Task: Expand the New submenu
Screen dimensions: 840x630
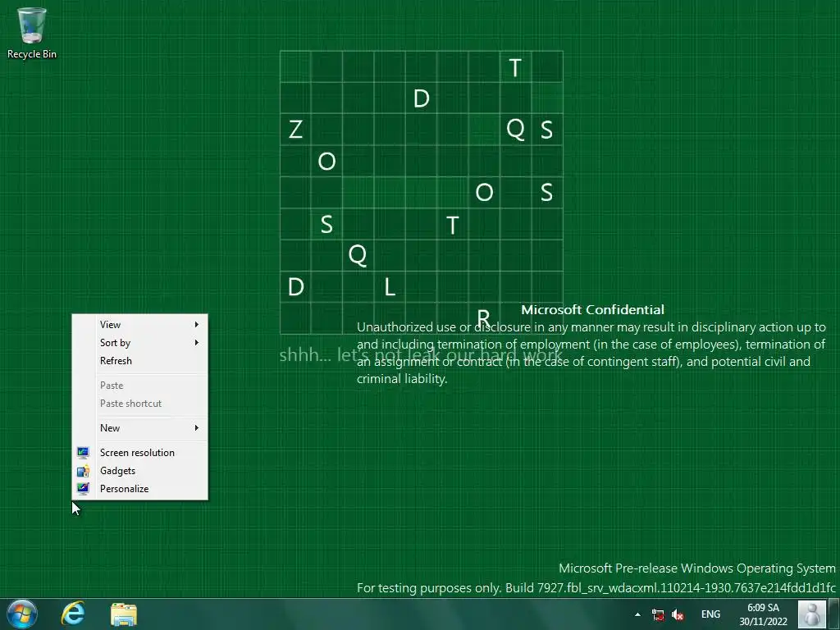Action: [x=139, y=428]
